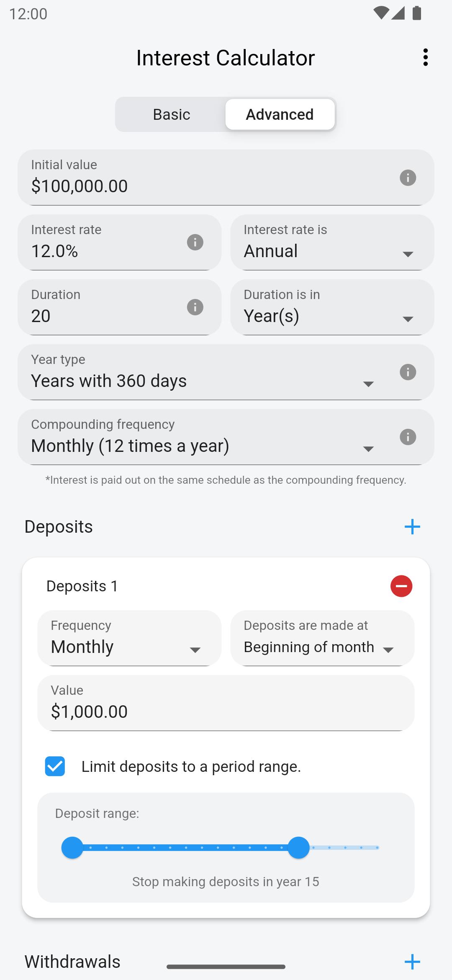Open the Year type info icon
Viewport: 452px width, 980px height.
[408, 372]
